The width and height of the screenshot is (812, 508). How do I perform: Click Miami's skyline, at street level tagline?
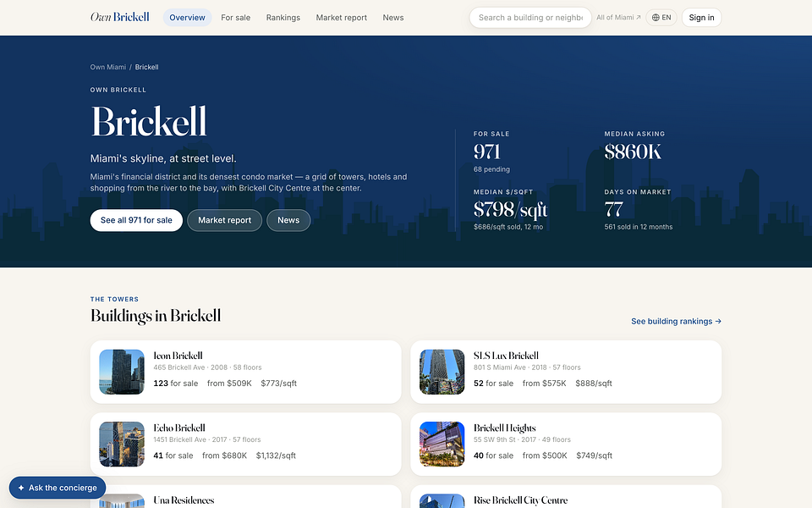click(x=163, y=158)
